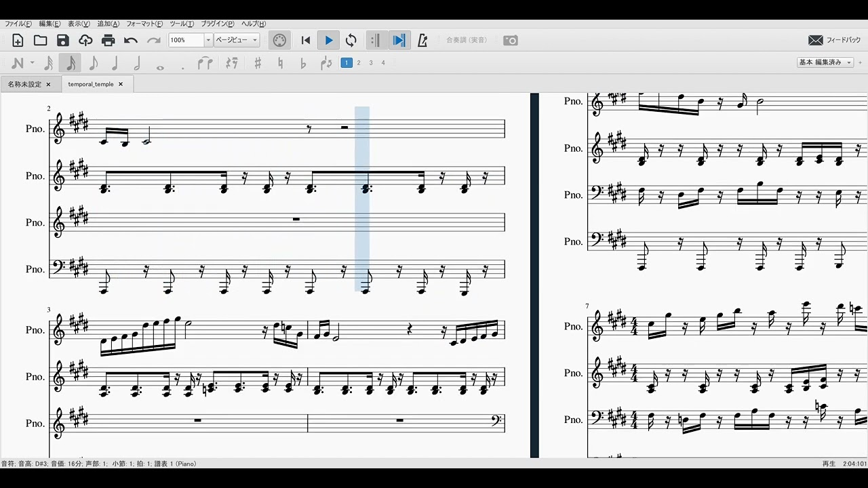Image resolution: width=868 pixels, height=488 pixels.
Task: Select the 16th note duration
Action: click(70, 64)
